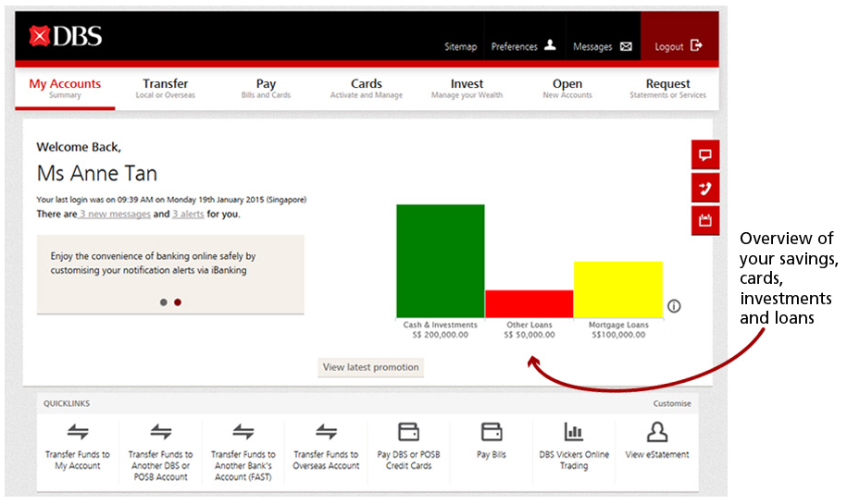Click the red phone callback icon

[704, 189]
